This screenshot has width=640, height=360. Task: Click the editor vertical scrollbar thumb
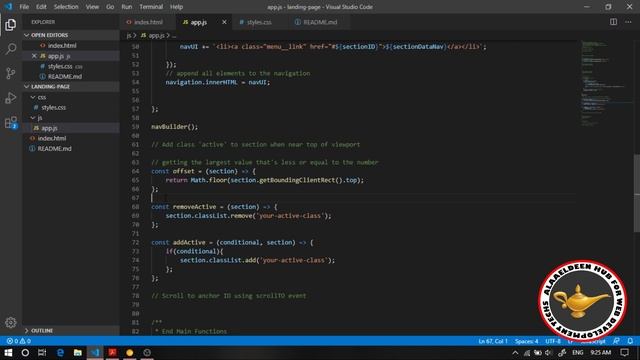click(x=637, y=193)
